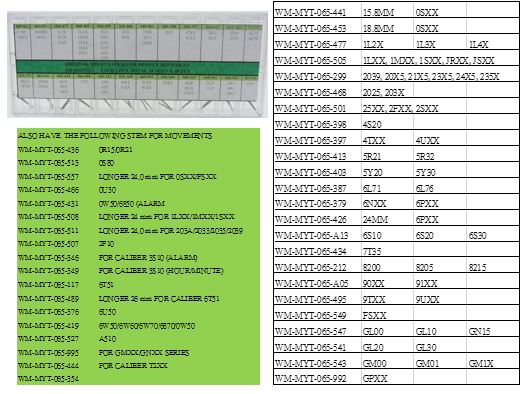Click the '2025, 203X' cell
Image resolution: width=525 pixels, height=394 pixels.
pyautogui.click(x=387, y=89)
